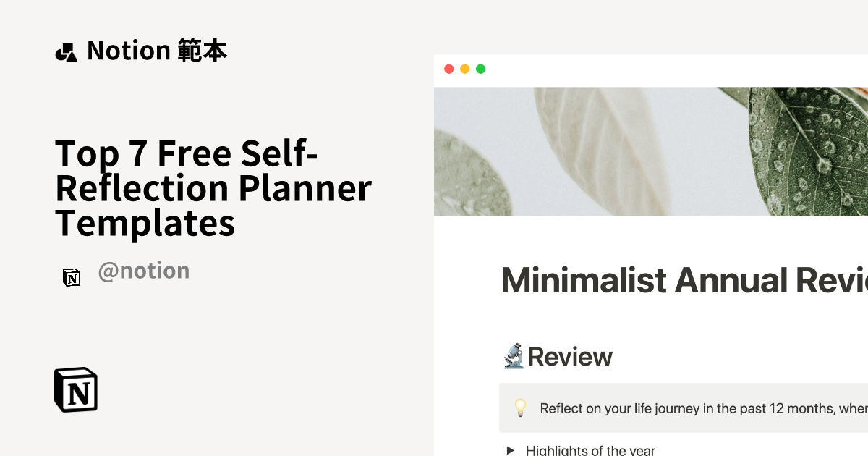
Task: Click the small Notion cube icon by @notion
Action: coord(72,277)
